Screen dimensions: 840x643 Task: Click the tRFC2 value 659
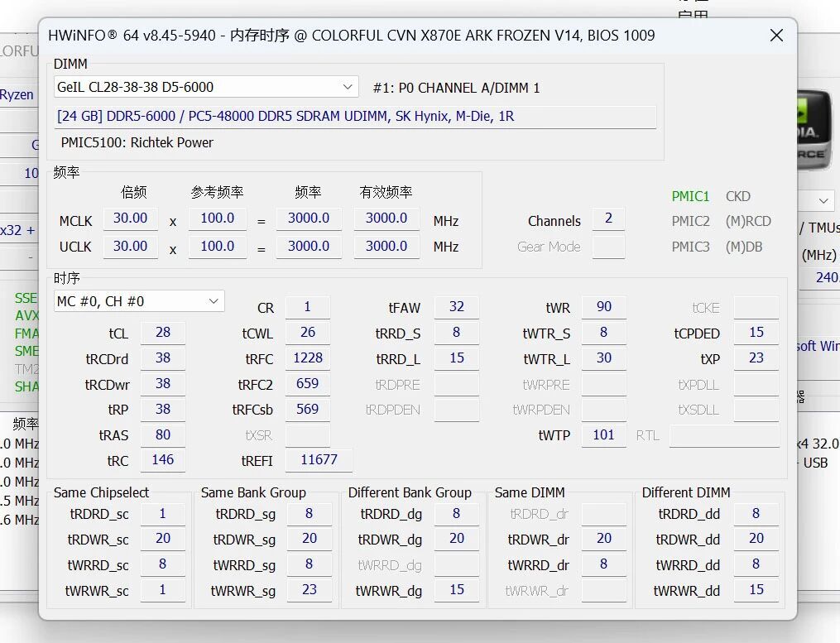coord(308,384)
